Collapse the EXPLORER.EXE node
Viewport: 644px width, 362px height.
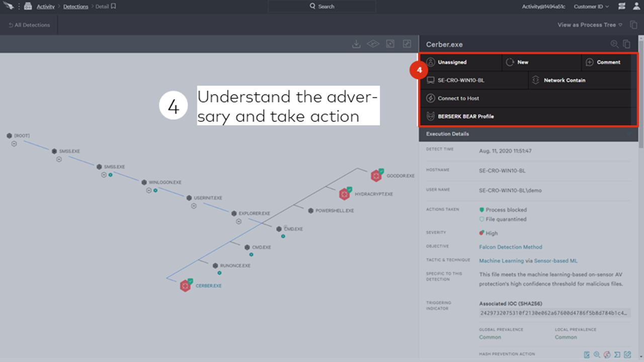[x=238, y=221]
